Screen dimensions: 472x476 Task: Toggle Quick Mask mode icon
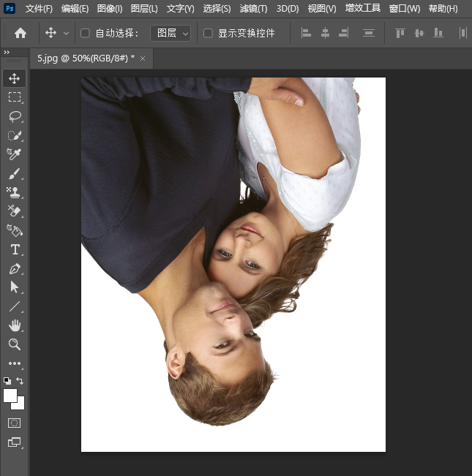pos(14,423)
